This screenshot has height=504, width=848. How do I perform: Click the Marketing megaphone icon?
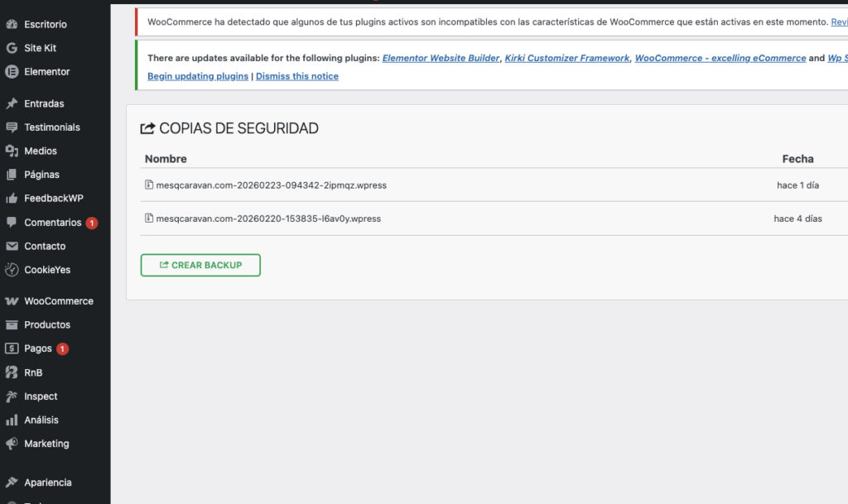pos(12,443)
